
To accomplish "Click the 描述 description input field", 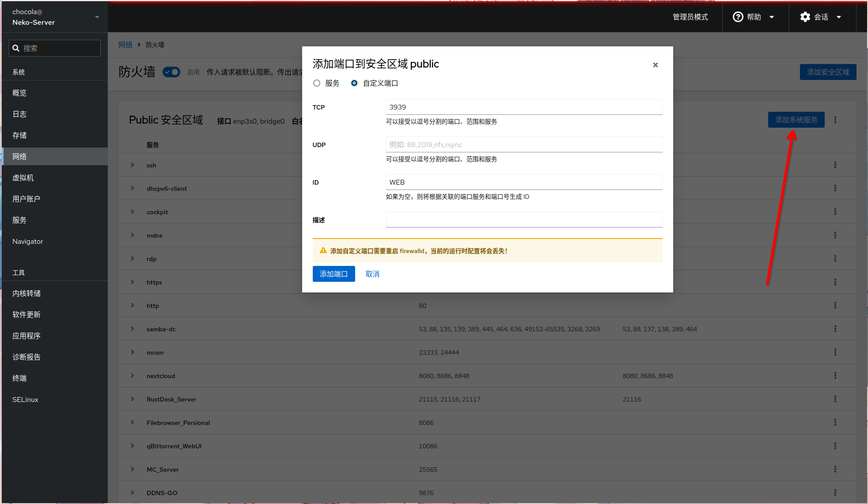I will (x=524, y=220).
